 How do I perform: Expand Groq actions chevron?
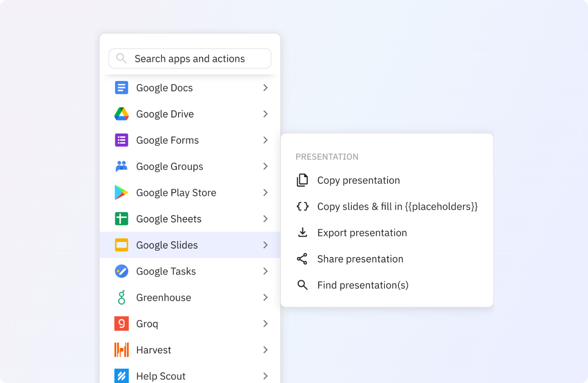click(265, 323)
